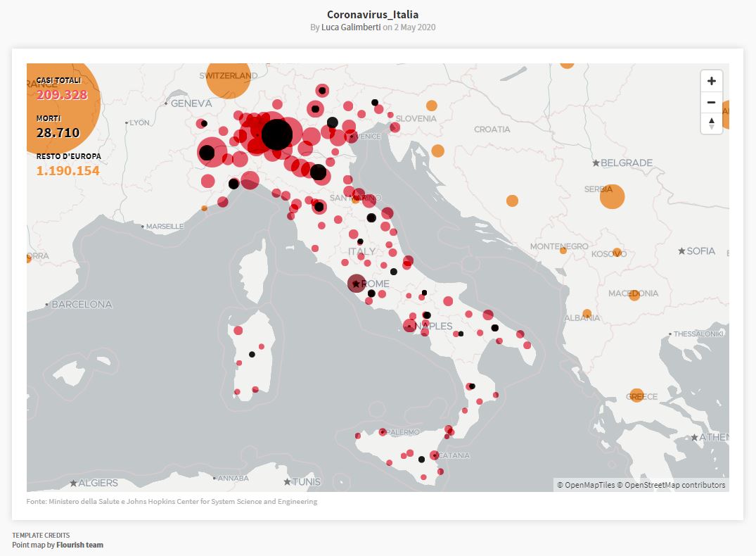The width and height of the screenshot is (756, 556).
Task: Zoom in on the map
Action: (x=712, y=81)
